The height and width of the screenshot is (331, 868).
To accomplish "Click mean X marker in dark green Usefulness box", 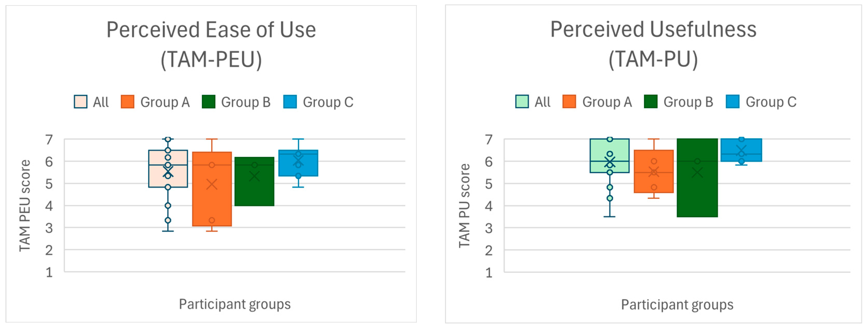I will tap(697, 172).
